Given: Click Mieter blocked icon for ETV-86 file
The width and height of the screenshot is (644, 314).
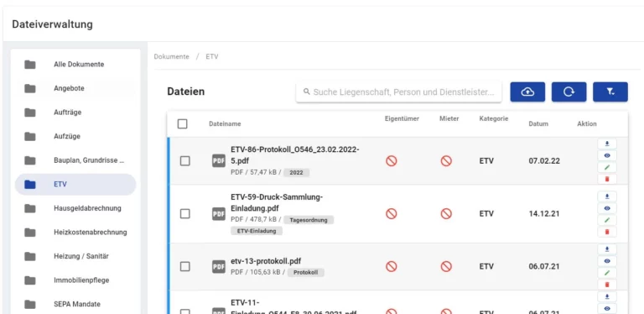Looking at the screenshot, I should [x=446, y=160].
